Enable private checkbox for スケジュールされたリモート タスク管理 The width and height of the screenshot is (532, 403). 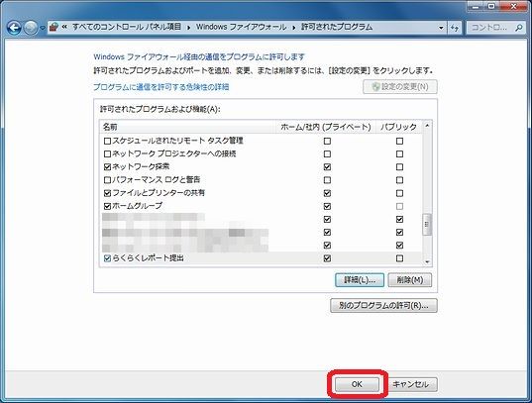coord(327,141)
